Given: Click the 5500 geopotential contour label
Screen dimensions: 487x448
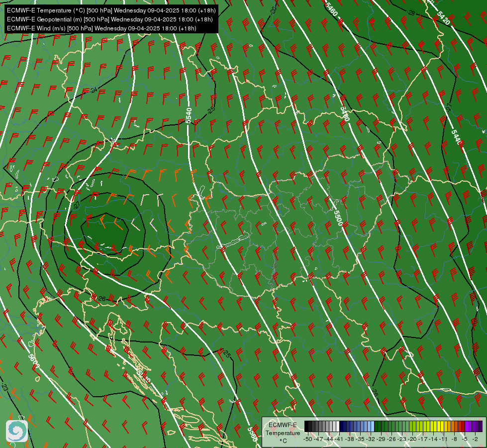Looking at the screenshot, I should [x=338, y=218].
